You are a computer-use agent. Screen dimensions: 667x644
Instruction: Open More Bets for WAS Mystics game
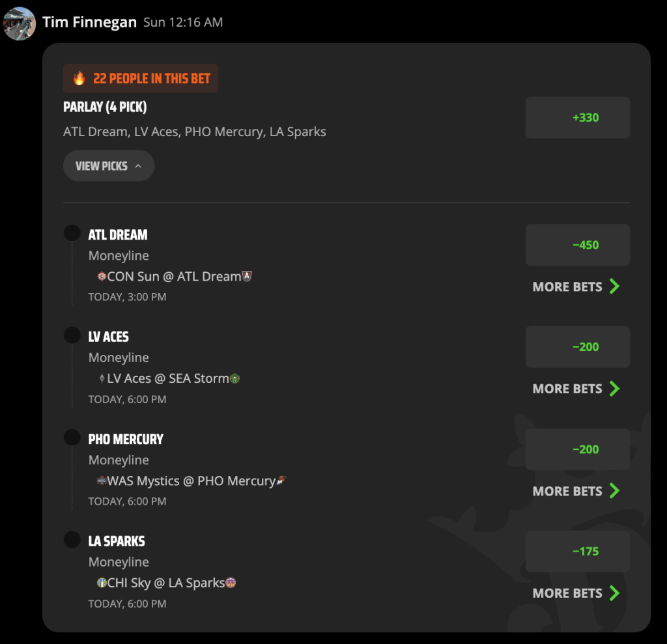(576, 491)
